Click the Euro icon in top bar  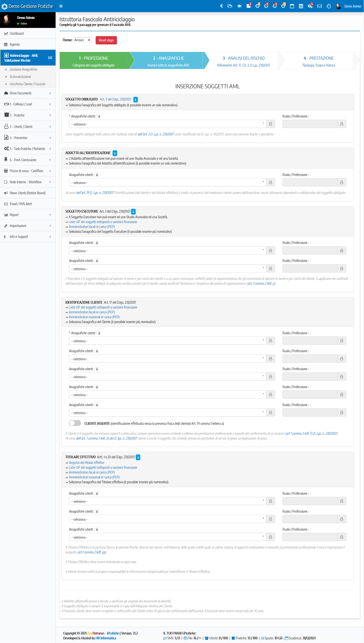[221, 6]
